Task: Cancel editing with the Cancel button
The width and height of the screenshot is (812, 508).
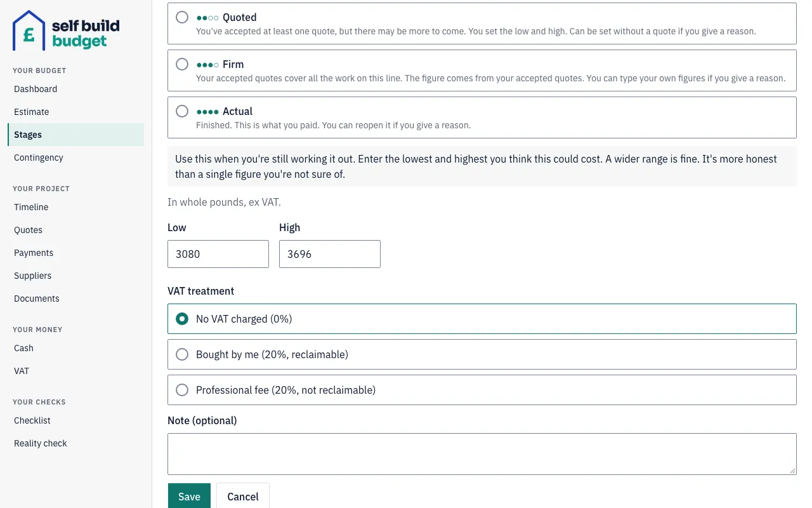Action: (243, 496)
